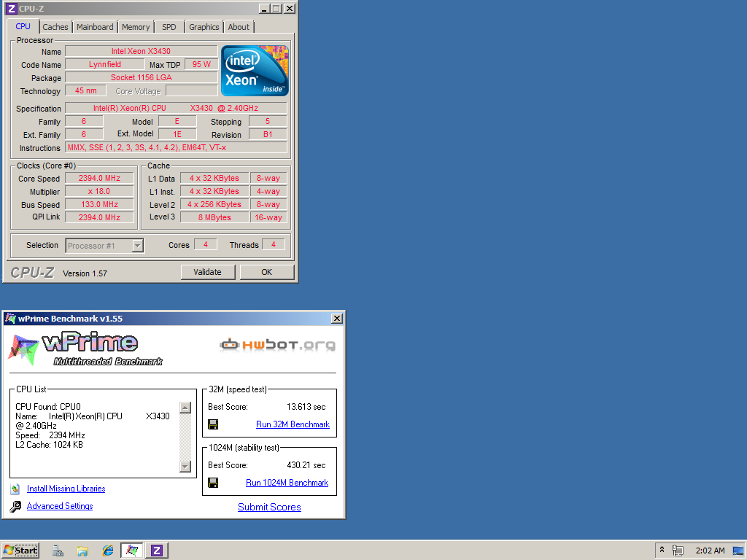Save the 1024M score with floppy icon
The height and width of the screenshot is (560, 747).
click(x=213, y=483)
